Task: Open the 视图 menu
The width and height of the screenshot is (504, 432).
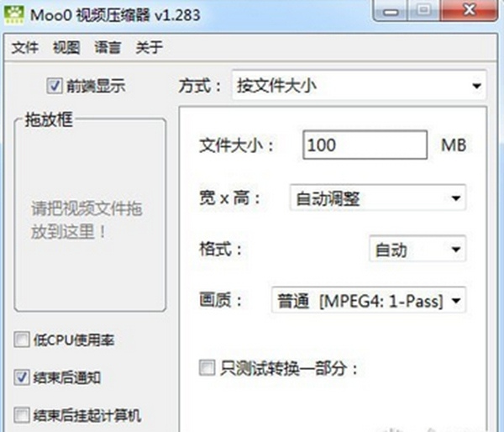Action: coord(66,48)
